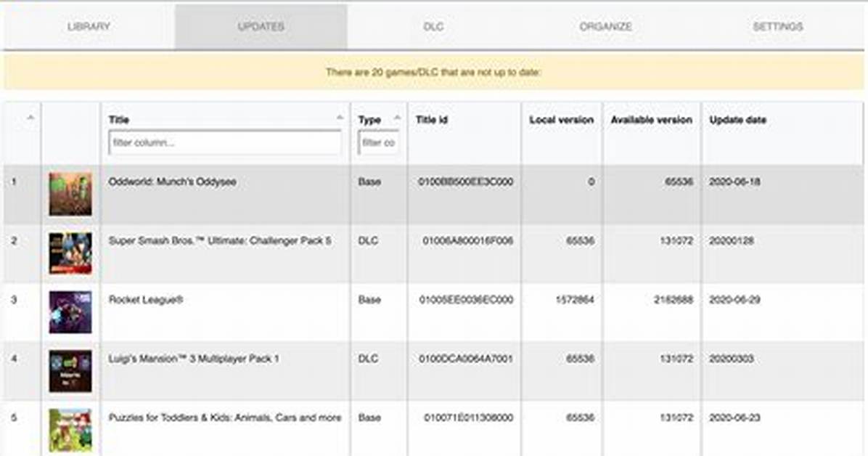Switch to the UPDATES tab
The height and width of the screenshot is (456, 868).
261,27
